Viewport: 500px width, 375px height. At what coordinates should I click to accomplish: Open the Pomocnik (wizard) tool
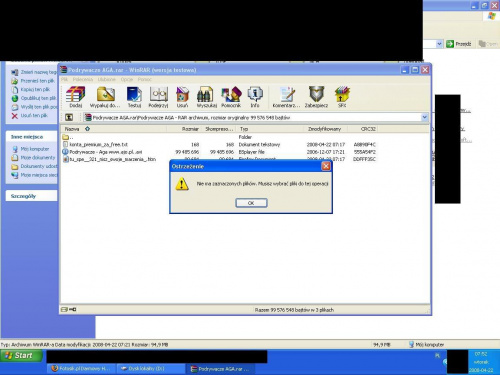tap(231, 97)
